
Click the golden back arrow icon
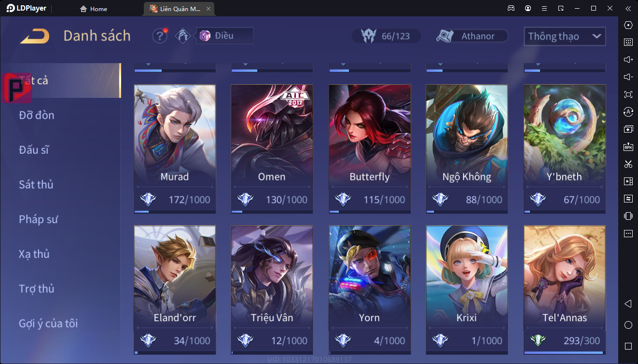pyautogui.click(x=35, y=36)
